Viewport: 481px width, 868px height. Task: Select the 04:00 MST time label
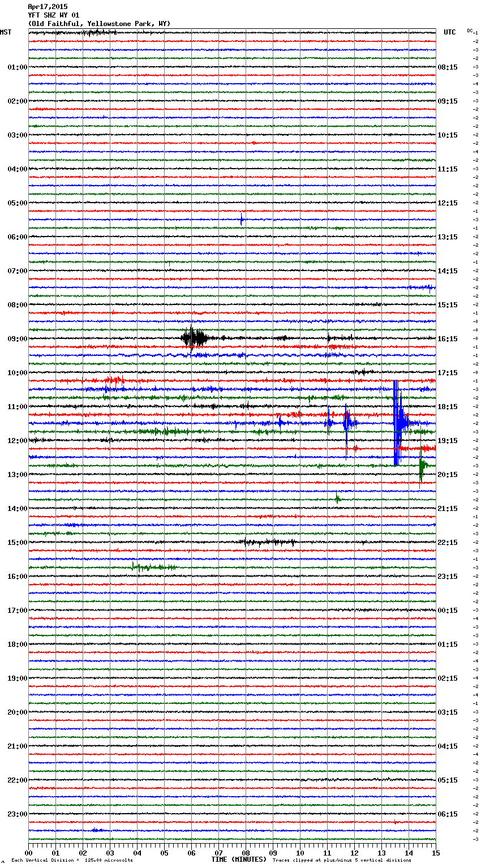(17, 169)
